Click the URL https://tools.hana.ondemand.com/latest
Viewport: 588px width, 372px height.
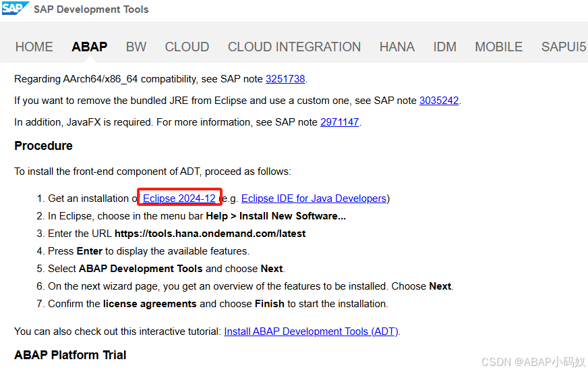[210, 234]
